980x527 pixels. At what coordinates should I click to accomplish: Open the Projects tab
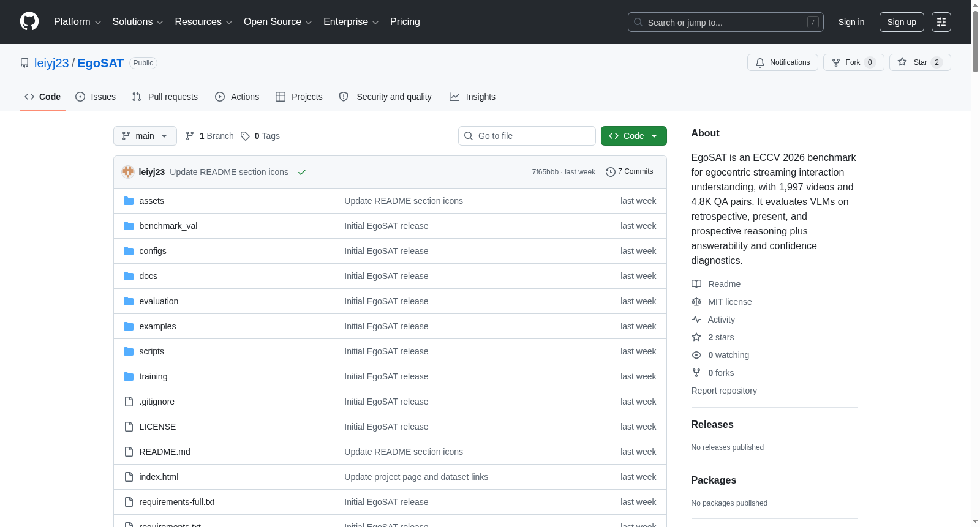[299, 97]
